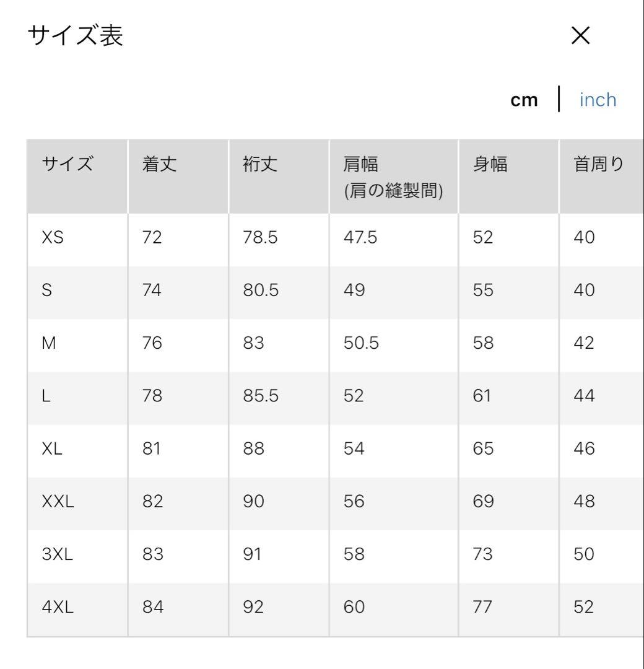Click the サイズ表 title heading
This screenshot has height=669, width=644.
[x=76, y=35]
